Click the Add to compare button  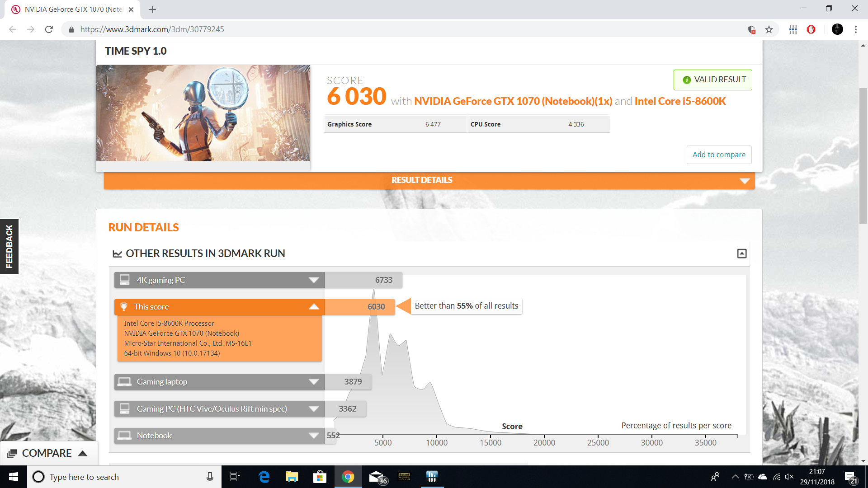[x=719, y=155]
